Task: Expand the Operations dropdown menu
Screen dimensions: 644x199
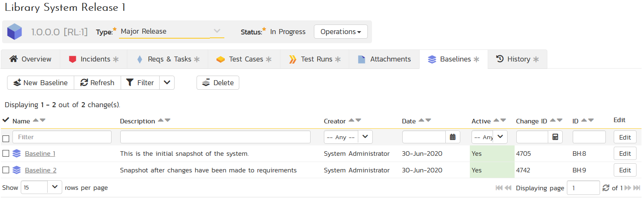Action: [340, 32]
